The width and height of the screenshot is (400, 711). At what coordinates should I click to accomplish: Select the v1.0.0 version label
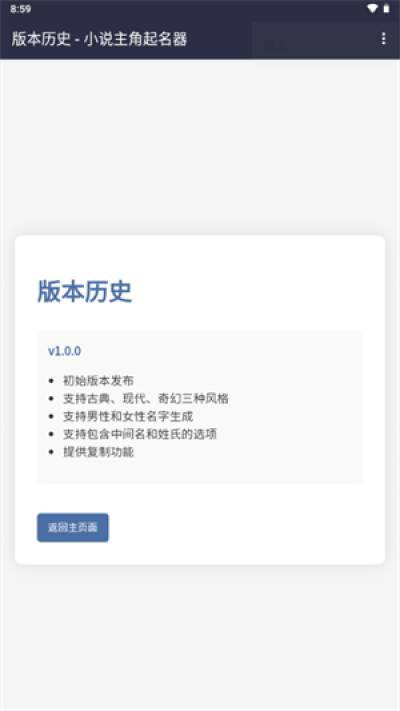64,351
